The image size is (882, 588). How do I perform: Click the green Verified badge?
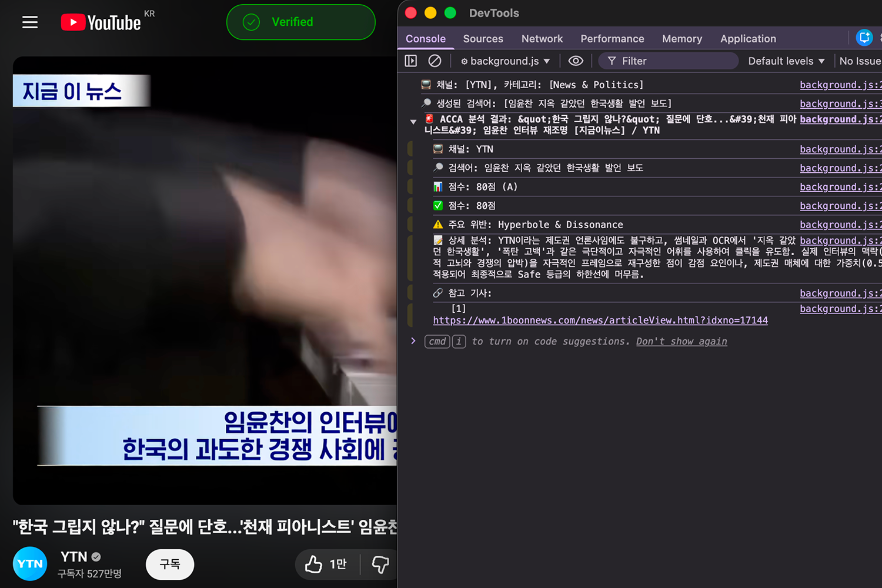pos(300,22)
